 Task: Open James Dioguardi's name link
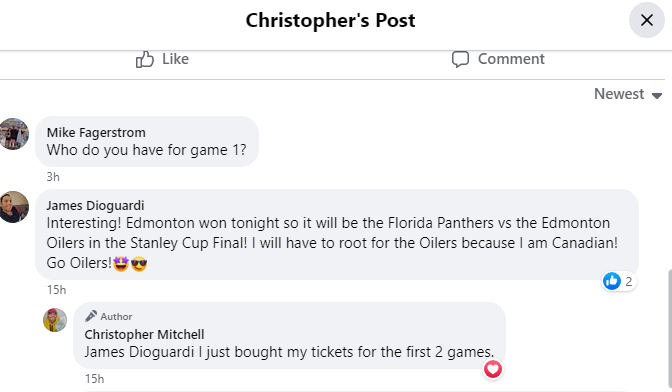point(95,206)
